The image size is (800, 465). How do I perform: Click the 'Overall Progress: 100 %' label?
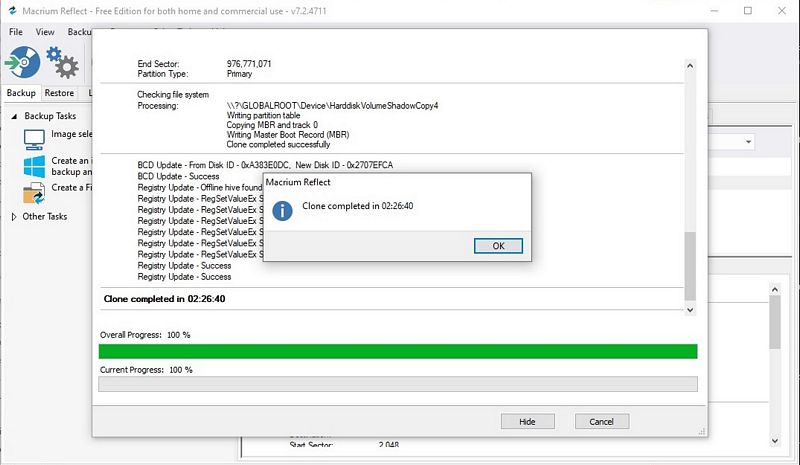pyautogui.click(x=145, y=335)
